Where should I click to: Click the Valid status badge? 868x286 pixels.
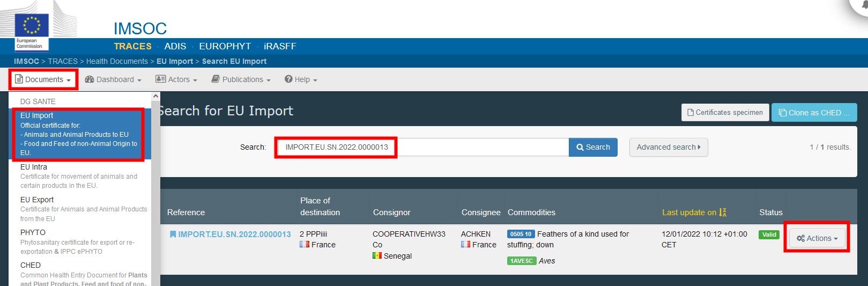point(769,234)
